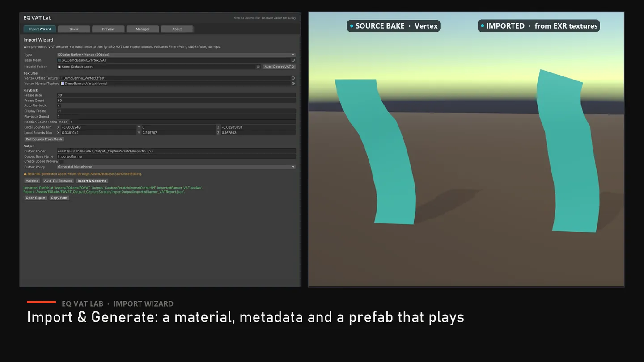Click Local Bounds Max Y field
Image resolution: width=644 pixels, height=362 pixels.
178,133
